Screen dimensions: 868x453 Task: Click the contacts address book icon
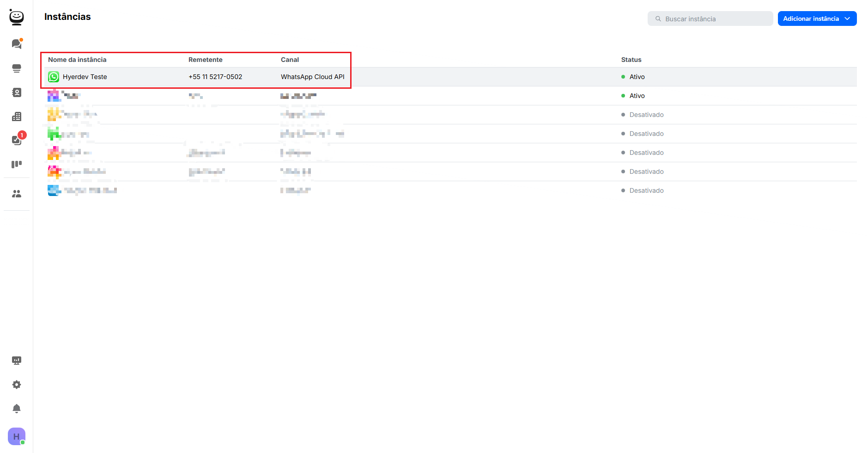point(17,92)
